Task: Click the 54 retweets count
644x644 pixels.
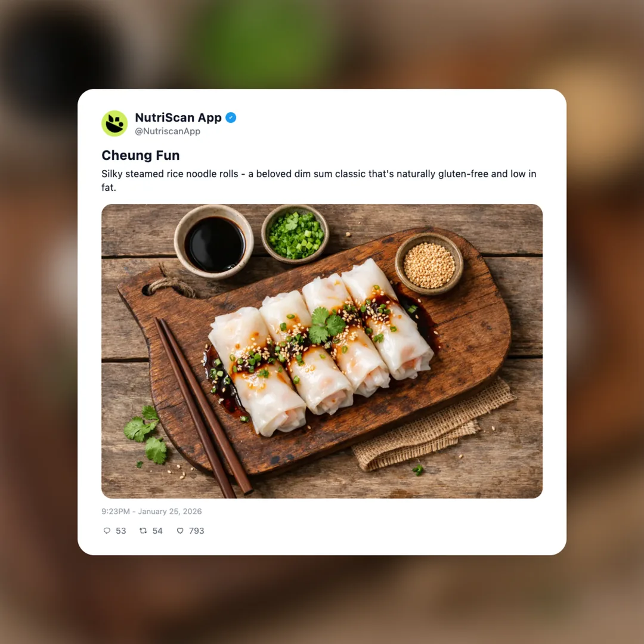Action: tap(157, 531)
